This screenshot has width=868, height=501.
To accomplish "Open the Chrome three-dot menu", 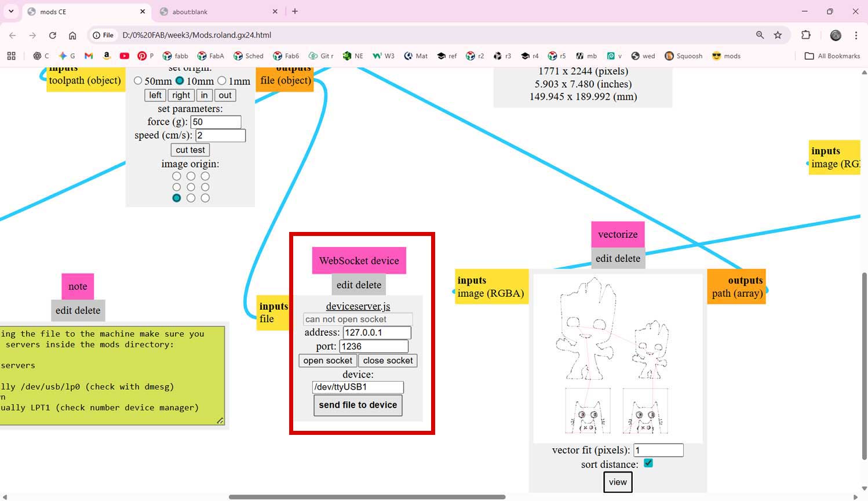I will (x=856, y=35).
